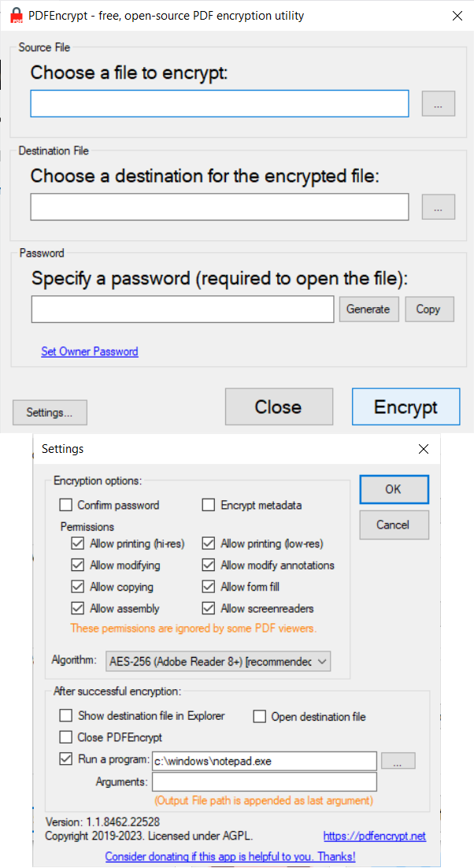Toggle the Encrypt metadata option

pos(209,505)
